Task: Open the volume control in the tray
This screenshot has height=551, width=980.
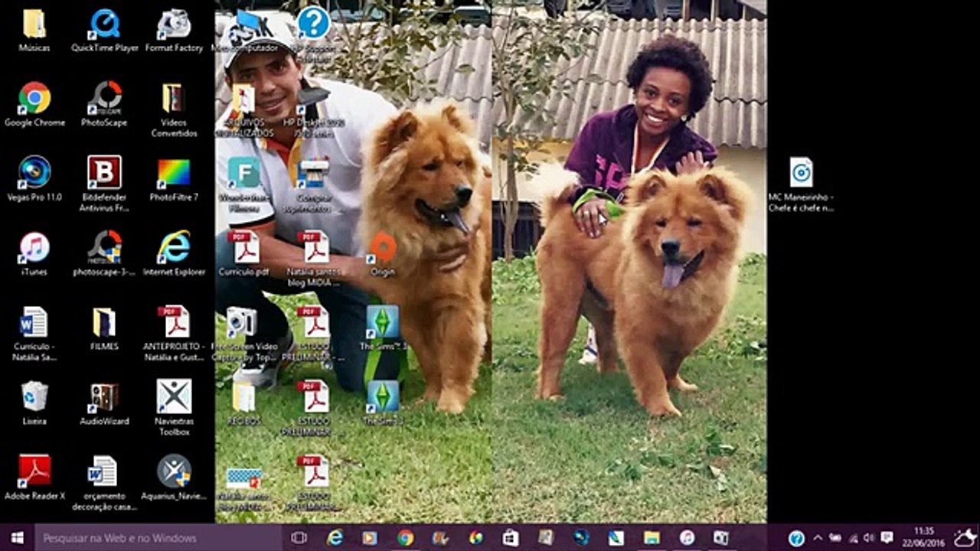Action: pyautogui.click(x=870, y=538)
